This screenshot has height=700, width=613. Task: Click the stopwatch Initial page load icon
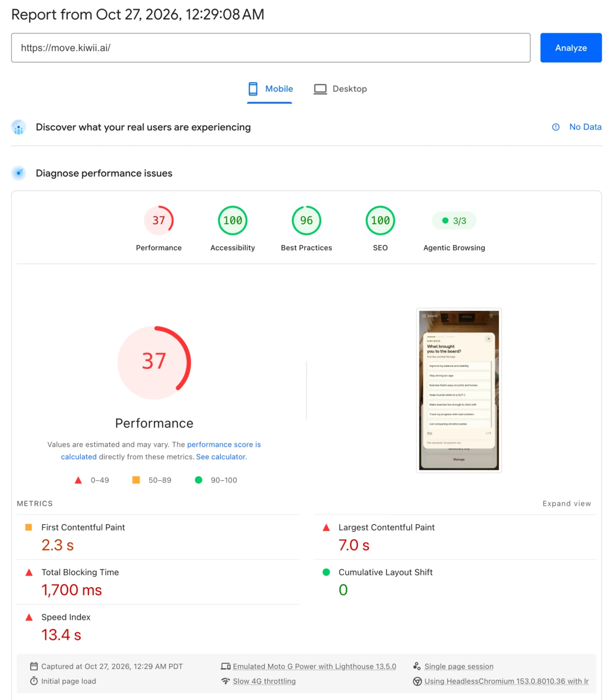click(x=34, y=681)
